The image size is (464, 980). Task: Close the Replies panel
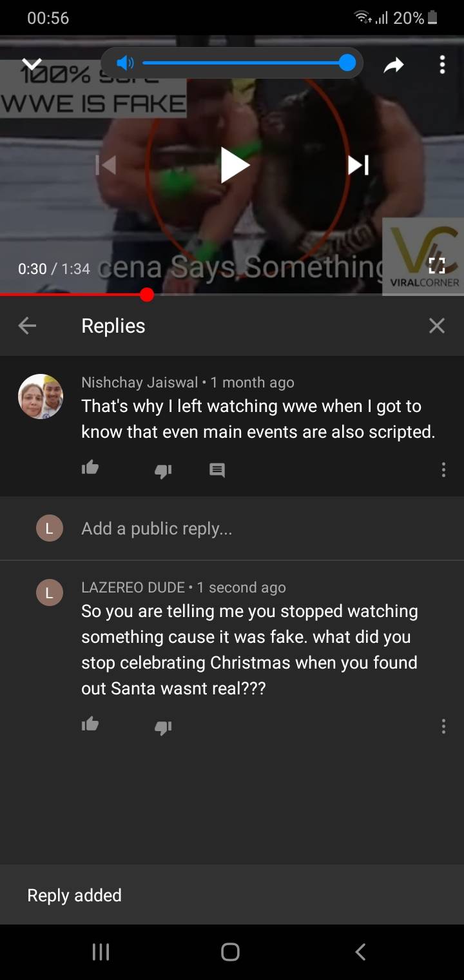click(x=437, y=326)
